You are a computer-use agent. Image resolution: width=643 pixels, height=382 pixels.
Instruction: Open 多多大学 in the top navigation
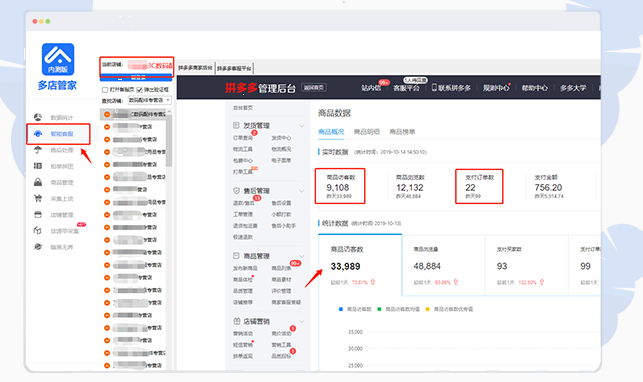pos(573,88)
